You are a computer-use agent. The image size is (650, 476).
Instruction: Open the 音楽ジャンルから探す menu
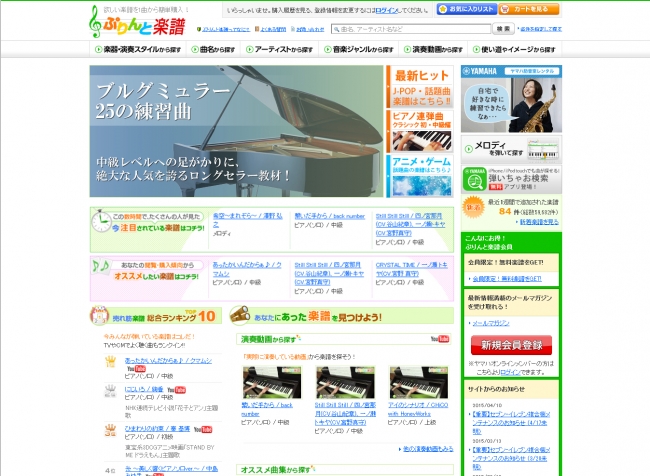coord(363,48)
